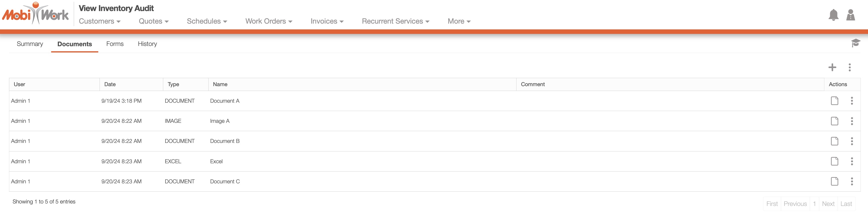Click the Next pagination button
This screenshot has height=219, width=868.
point(828,204)
